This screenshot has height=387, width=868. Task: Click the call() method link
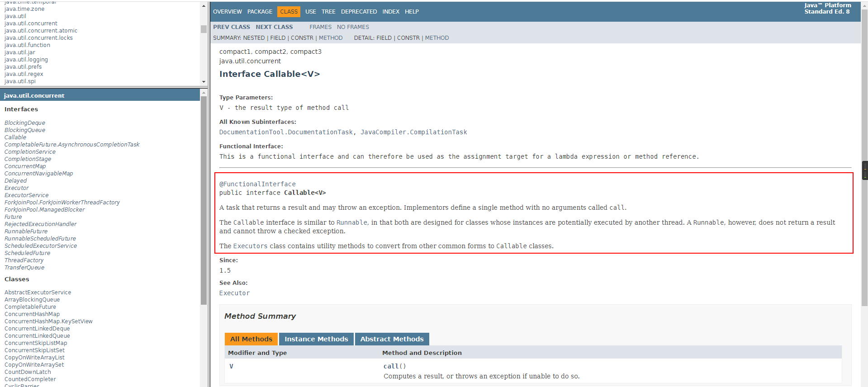(x=394, y=366)
